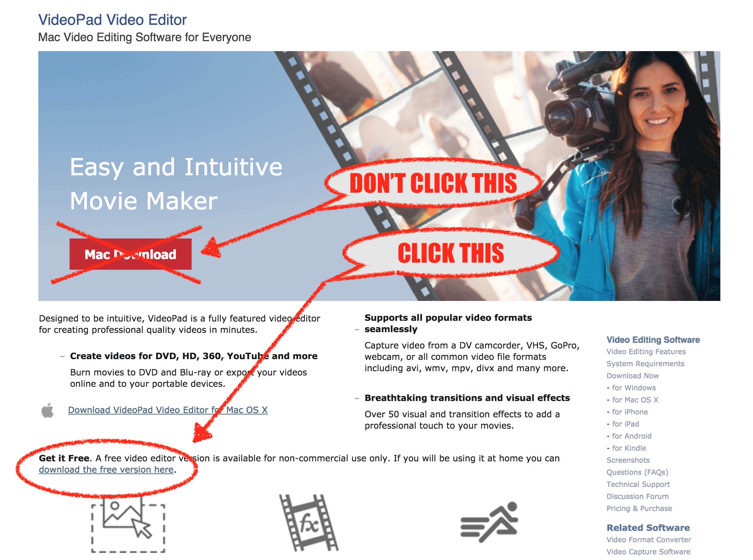Click the image selection cursor icon
753x560 pixels.
coord(128,524)
